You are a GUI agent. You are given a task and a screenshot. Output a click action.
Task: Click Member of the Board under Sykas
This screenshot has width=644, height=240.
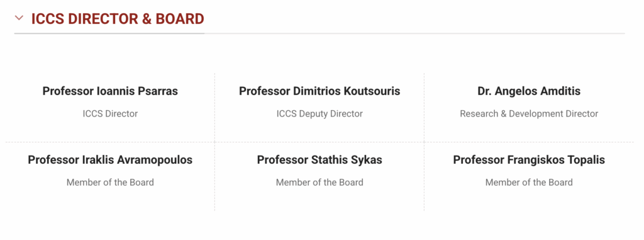319,183
